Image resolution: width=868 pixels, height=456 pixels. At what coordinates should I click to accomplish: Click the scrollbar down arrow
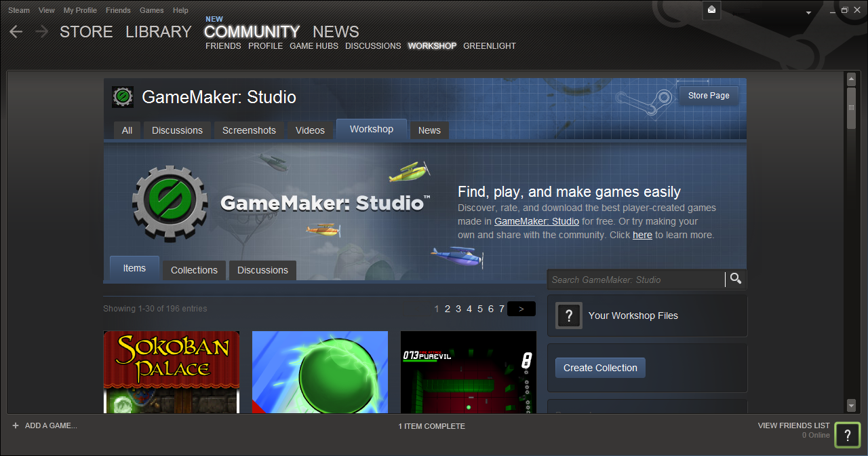click(x=852, y=406)
